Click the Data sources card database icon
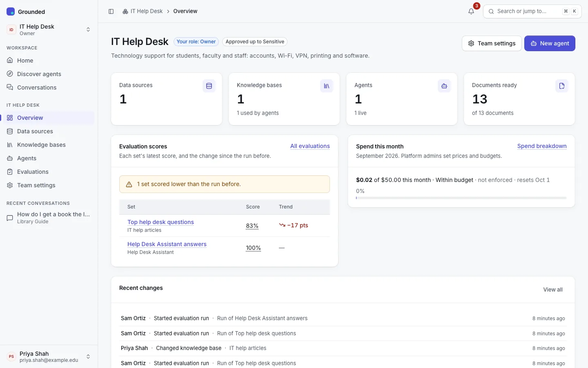Image resolution: width=588 pixels, height=368 pixels. point(209,86)
